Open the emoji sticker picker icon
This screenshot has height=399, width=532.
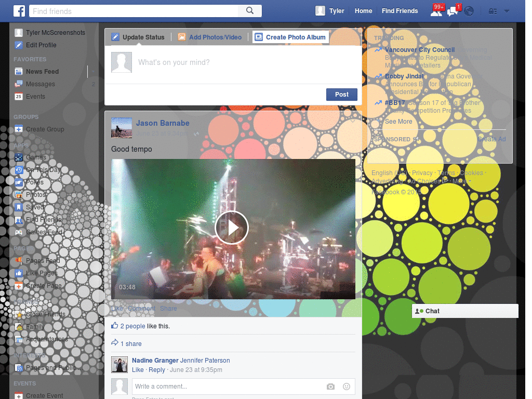(x=347, y=387)
